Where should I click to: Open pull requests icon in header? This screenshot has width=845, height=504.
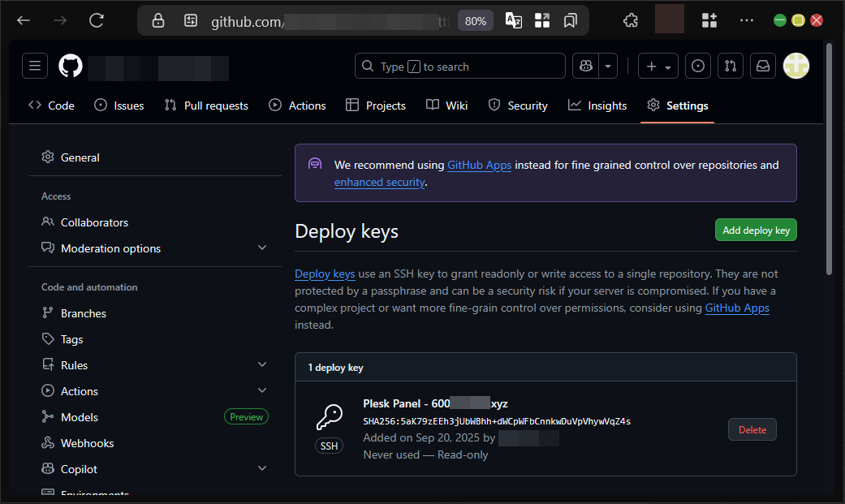pyautogui.click(x=731, y=67)
